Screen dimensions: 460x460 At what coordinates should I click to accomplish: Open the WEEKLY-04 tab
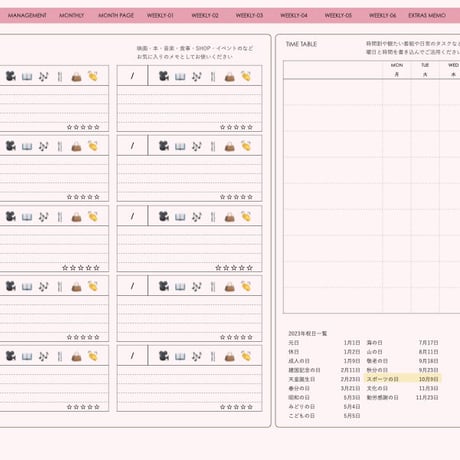pyautogui.click(x=294, y=15)
